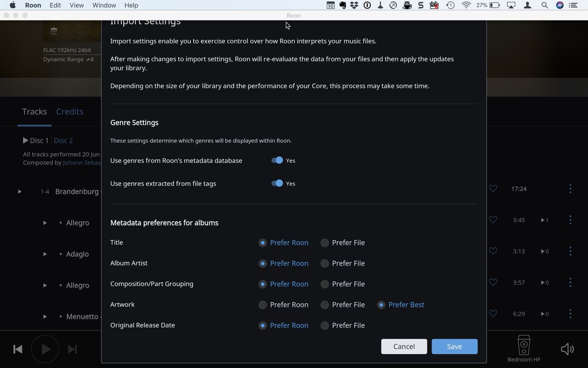This screenshot has width=588, height=368.
Task: Open more options menu for 3:13 track
Action: click(570, 251)
